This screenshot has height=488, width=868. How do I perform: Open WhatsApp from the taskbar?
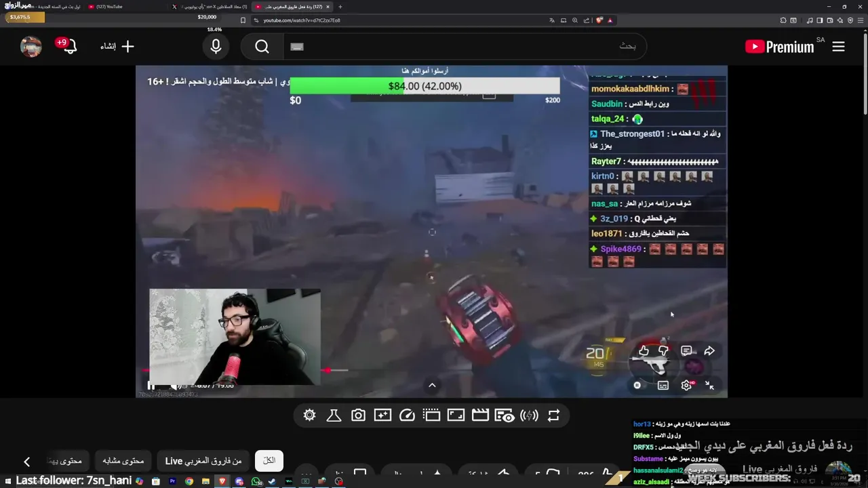click(x=256, y=481)
